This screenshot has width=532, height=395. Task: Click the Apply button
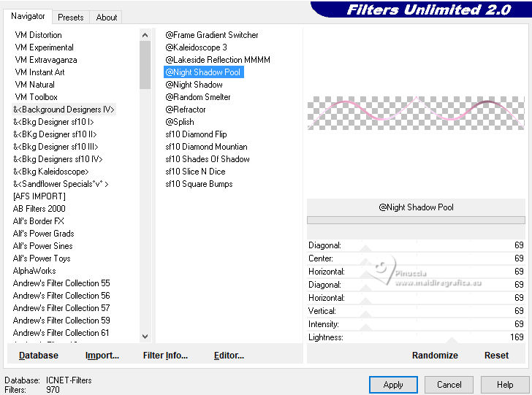[393, 385]
